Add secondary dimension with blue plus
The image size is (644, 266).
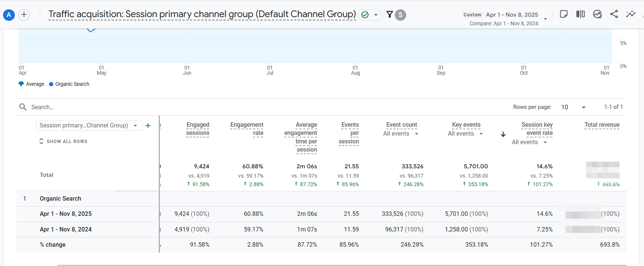click(148, 126)
